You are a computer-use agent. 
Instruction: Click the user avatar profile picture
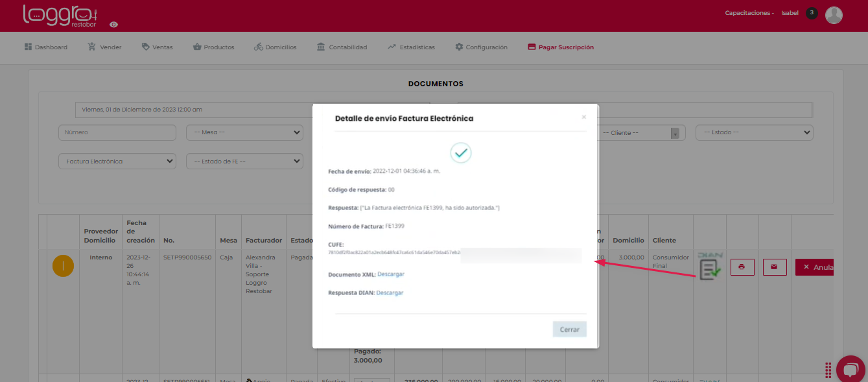pyautogui.click(x=834, y=15)
